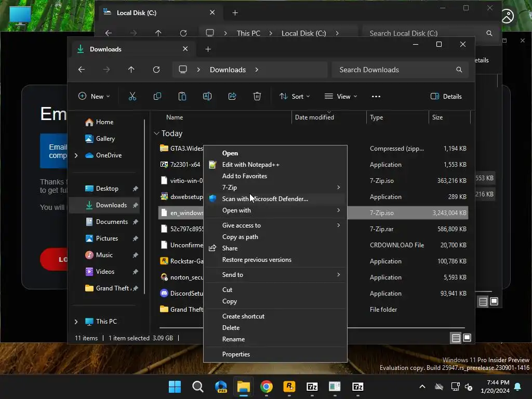Viewport: 532px width, 399px height.
Task: Sort by Size column header
Action: tap(449, 117)
